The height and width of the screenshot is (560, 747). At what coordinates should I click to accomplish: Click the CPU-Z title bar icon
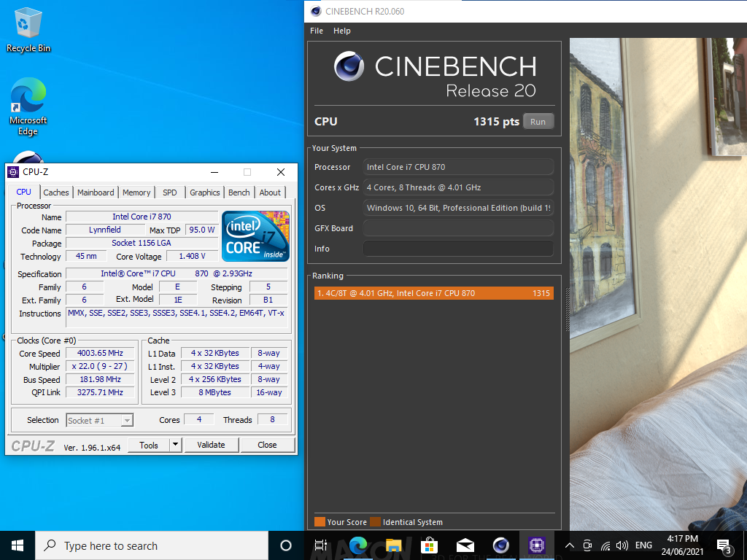[13, 172]
